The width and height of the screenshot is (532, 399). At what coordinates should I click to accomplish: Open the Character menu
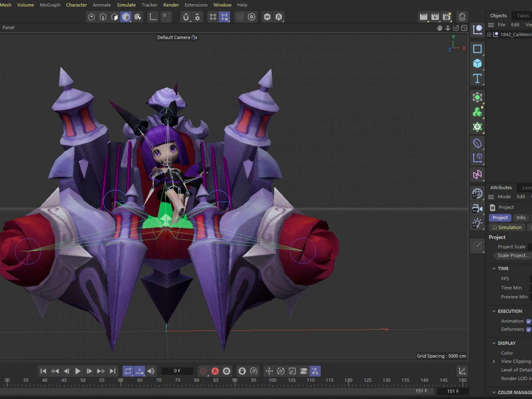(76, 5)
